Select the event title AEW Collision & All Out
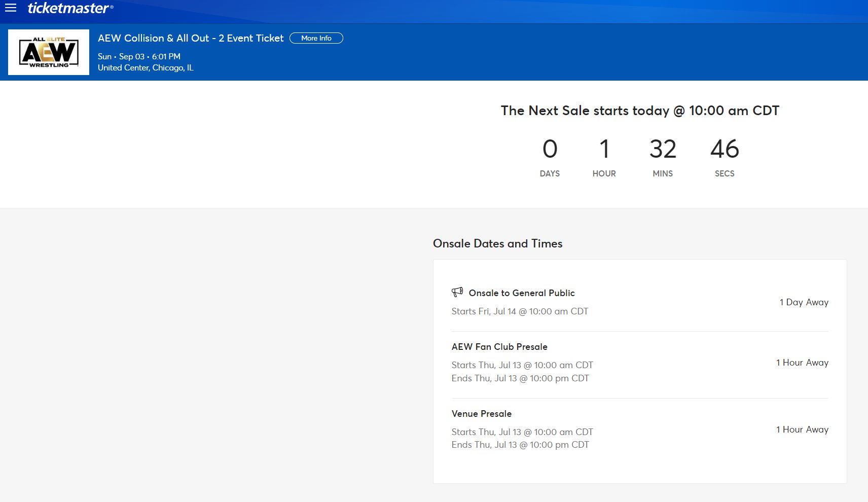Image resolution: width=868 pixels, height=502 pixels. pyautogui.click(x=191, y=38)
